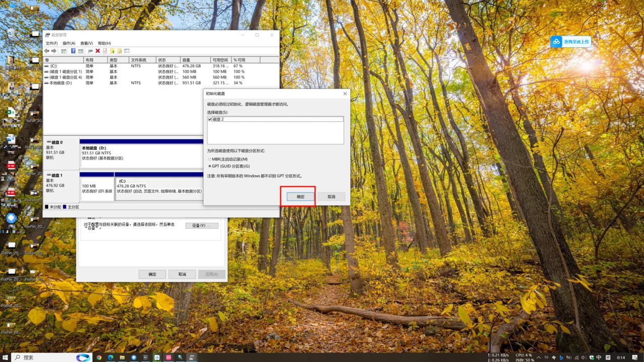Open Microsoft Edge from the taskbar

click(x=110, y=357)
